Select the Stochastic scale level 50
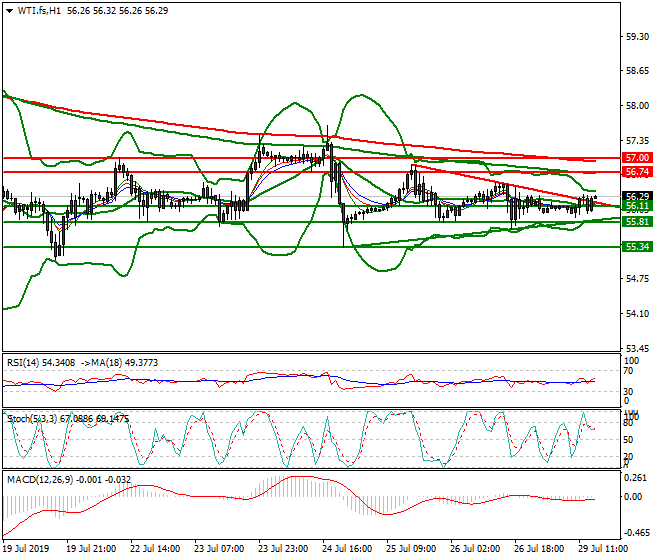The width and height of the screenshot is (660, 560). pos(628,440)
